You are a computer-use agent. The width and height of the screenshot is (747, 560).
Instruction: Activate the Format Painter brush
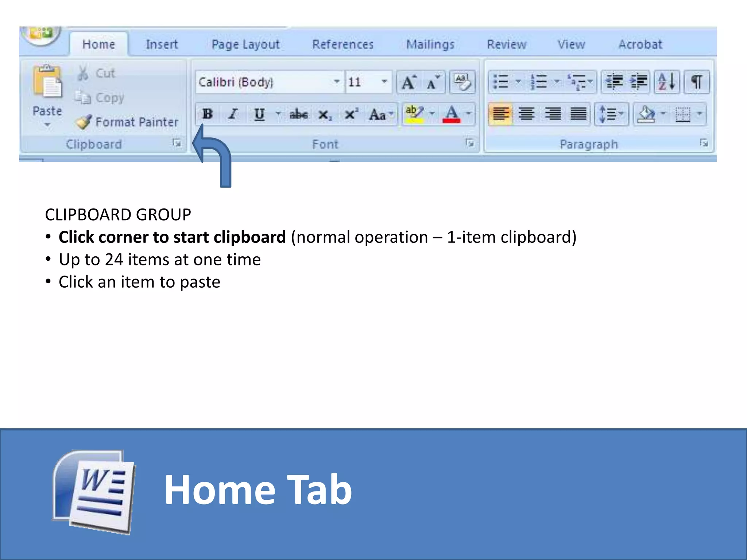tap(127, 122)
